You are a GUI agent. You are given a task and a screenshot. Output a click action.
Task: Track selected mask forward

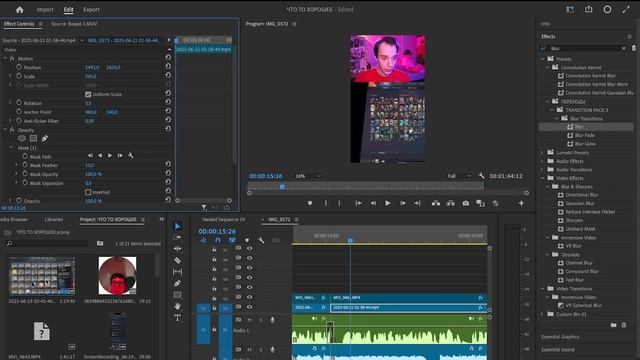[110, 156]
